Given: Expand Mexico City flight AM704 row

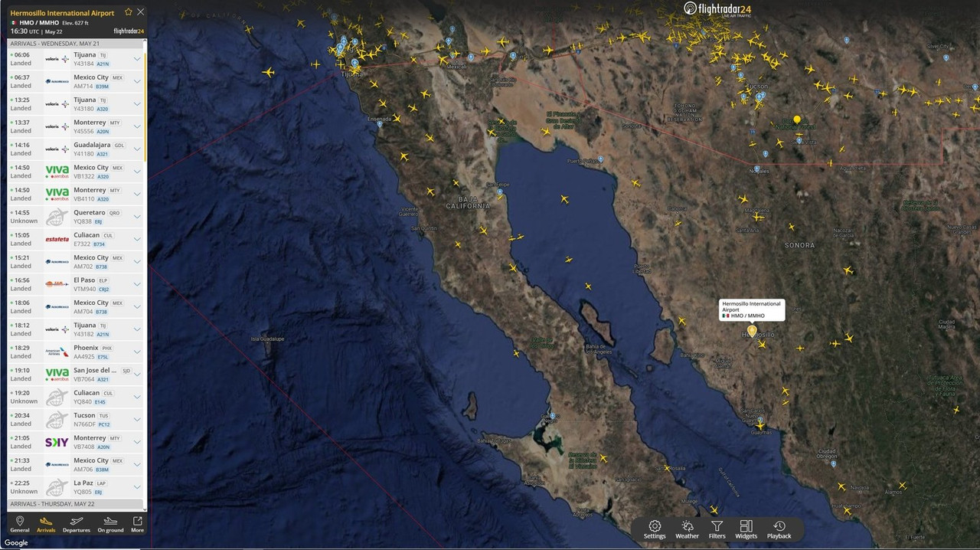Looking at the screenshot, I should pos(137,307).
